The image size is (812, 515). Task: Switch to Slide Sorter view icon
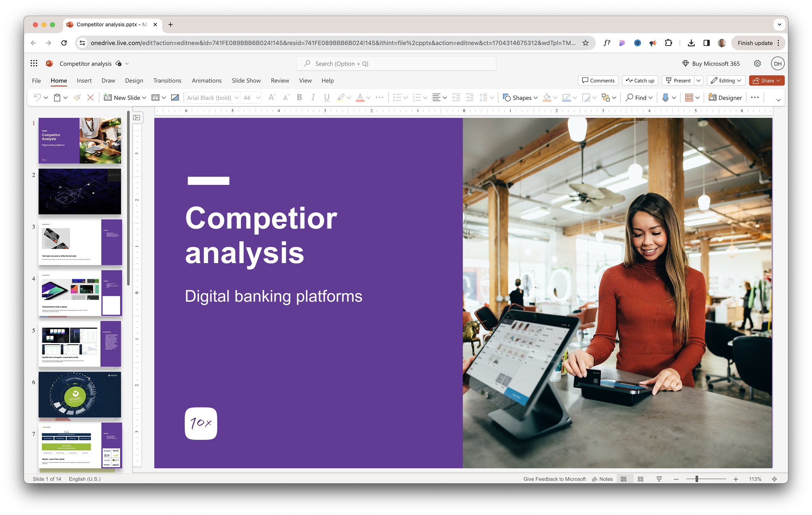[x=640, y=479]
